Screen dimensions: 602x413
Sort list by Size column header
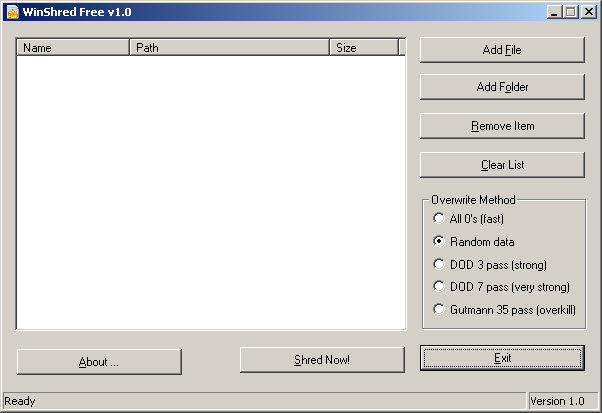click(364, 48)
